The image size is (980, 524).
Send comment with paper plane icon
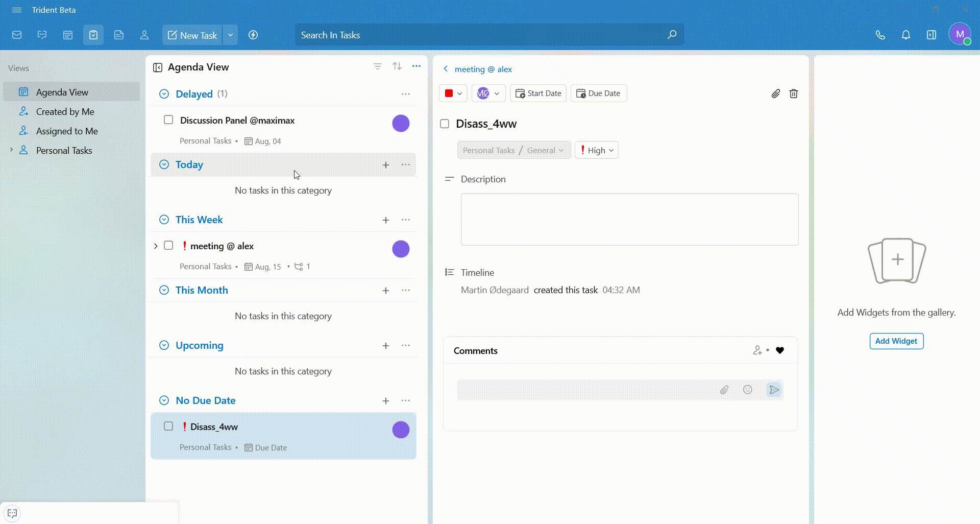774,390
